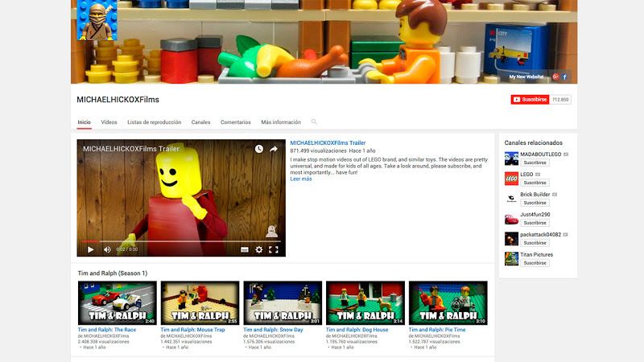Open Brick Builder channel avatar
Viewport: 644px width, 362px height.
click(511, 199)
